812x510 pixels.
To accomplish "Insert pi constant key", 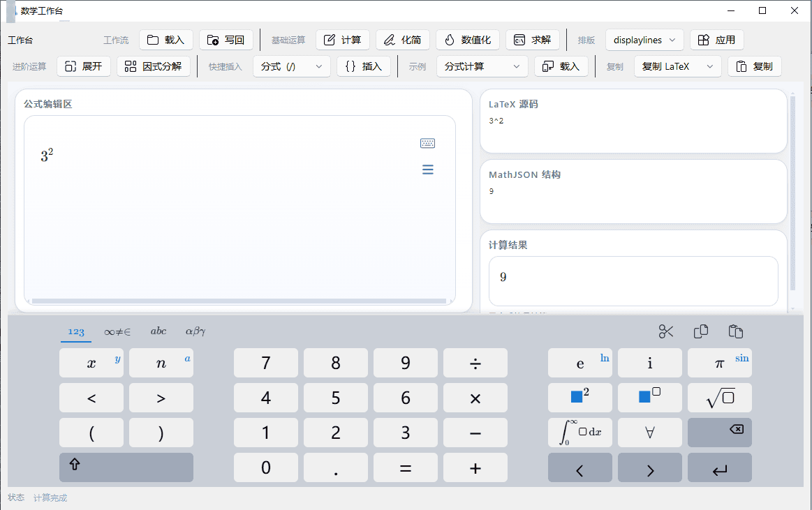I will [x=719, y=363].
